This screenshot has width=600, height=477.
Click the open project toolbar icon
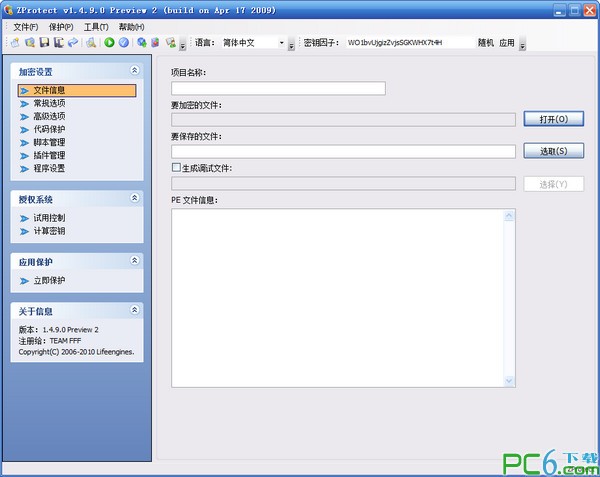30,42
